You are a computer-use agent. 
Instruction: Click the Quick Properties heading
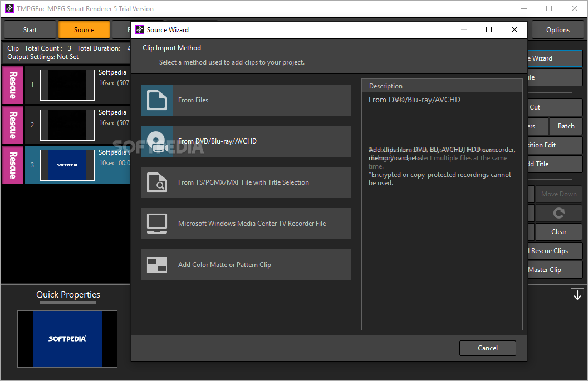(x=68, y=294)
